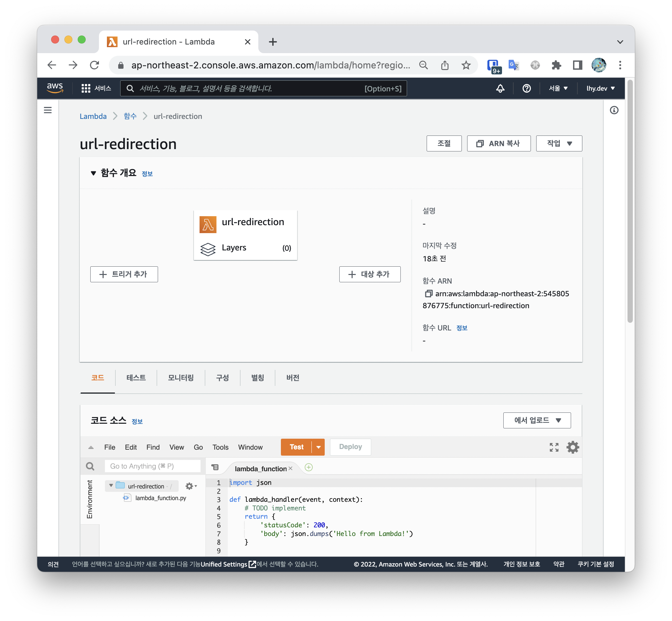
Task: Open the editor Edit menu
Action: [131, 447]
